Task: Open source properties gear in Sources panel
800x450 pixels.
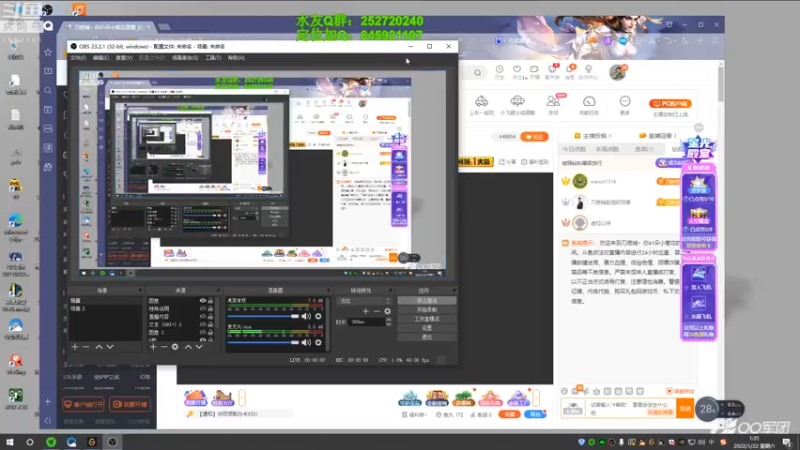Action: click(x=175, y=347)
